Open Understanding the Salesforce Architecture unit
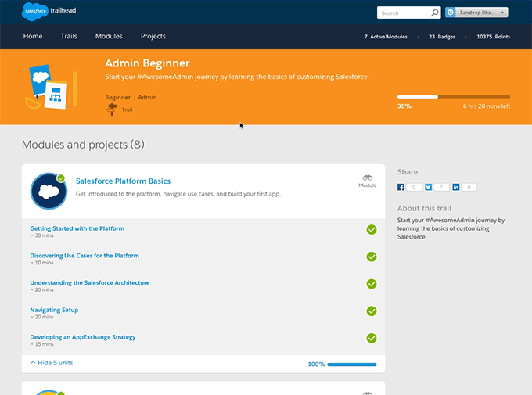The width and height of the screenshot is (532, 395). (89, 282)
